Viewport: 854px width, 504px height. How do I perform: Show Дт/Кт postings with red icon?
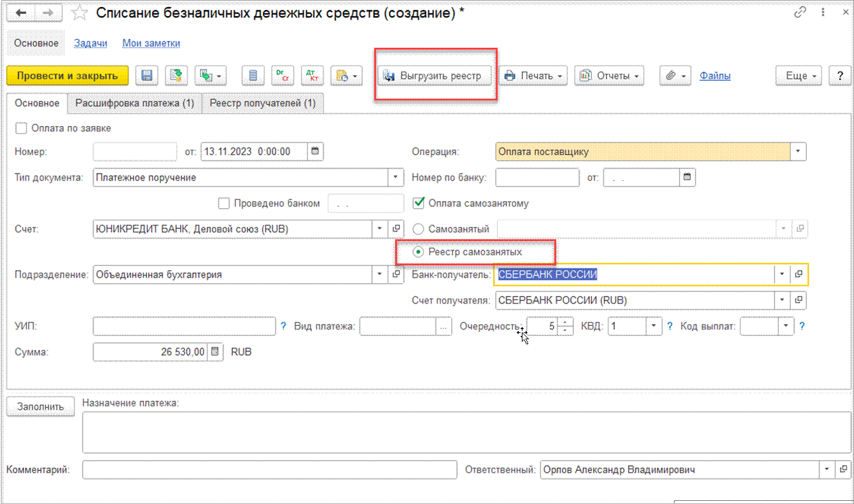pyautogui.click(x=312, y=76)
